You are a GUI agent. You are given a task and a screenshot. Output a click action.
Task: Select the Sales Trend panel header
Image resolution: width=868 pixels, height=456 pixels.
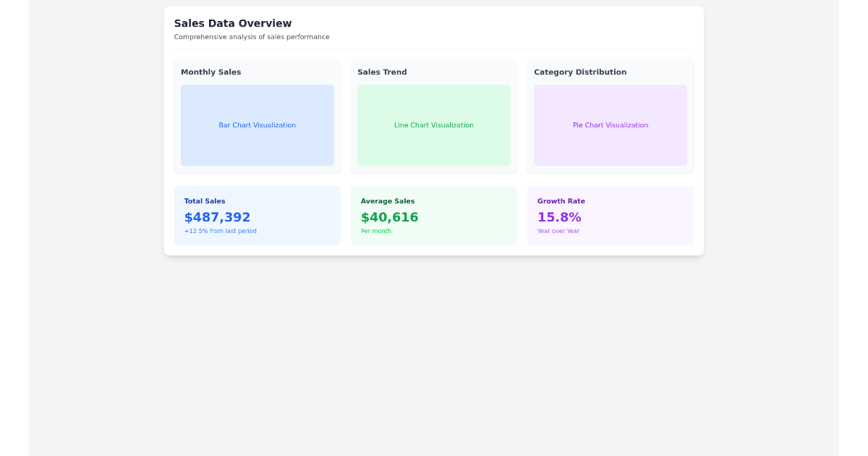point(382,72)
